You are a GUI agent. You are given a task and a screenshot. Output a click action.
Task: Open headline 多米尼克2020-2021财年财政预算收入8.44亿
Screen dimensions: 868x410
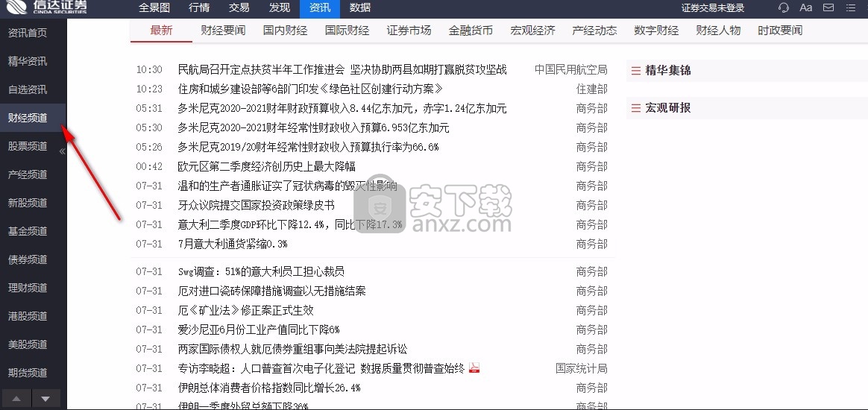[x=342, y=108]
